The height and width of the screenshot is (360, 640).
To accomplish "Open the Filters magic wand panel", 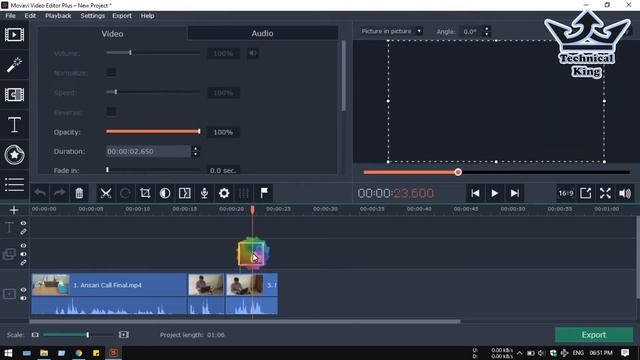I will point(14,65).
